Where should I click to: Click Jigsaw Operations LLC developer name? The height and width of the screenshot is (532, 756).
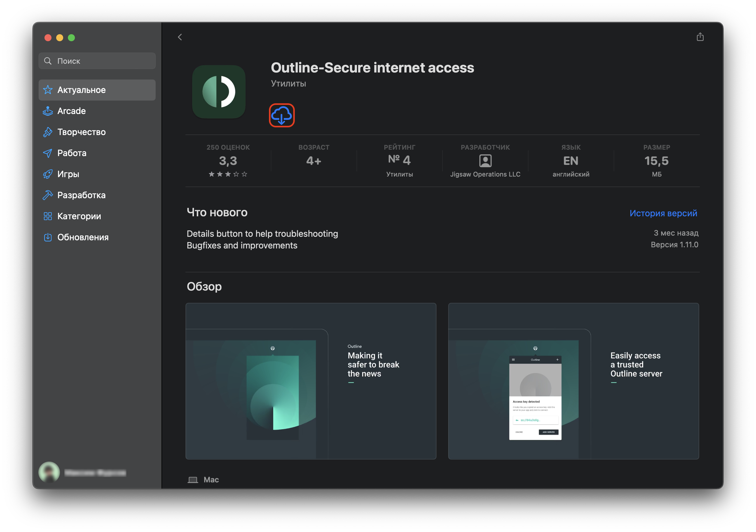click(x=485, y=175)
